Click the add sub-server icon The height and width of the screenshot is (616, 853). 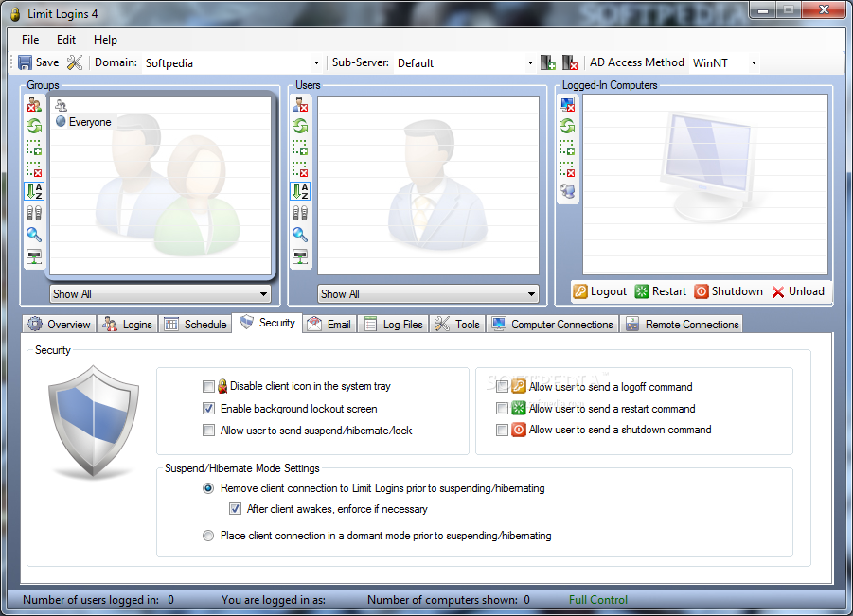(x=548, y=62)
